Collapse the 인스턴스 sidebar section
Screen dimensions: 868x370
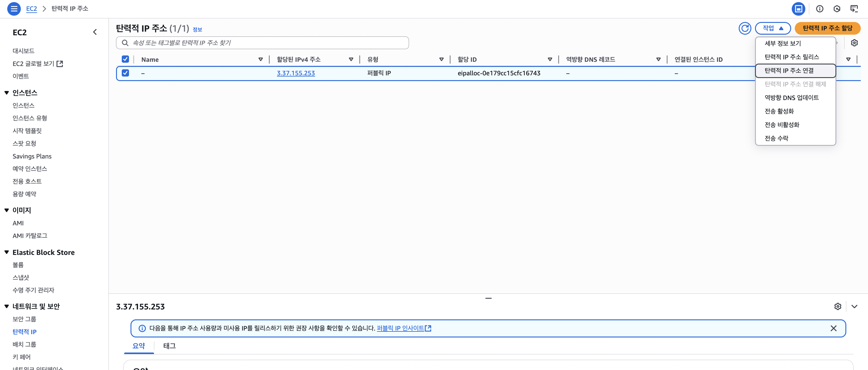tap(6, 93)
